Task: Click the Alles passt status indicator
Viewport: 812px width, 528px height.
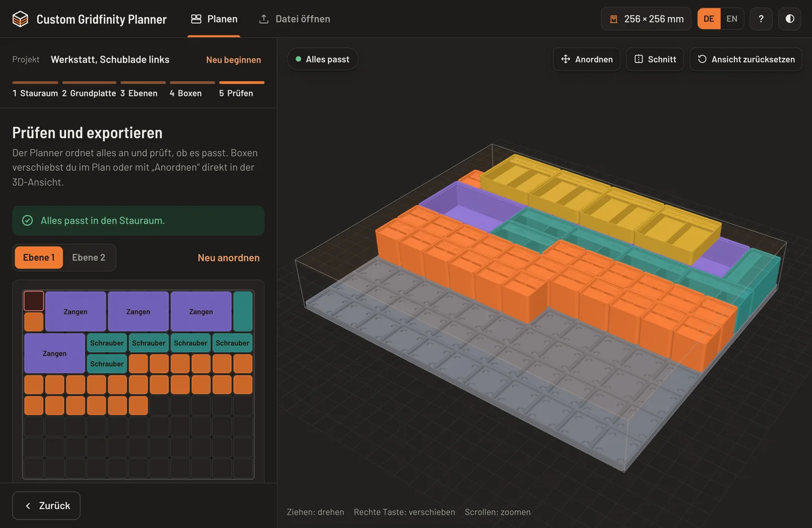Action: [x=323, y=59]
